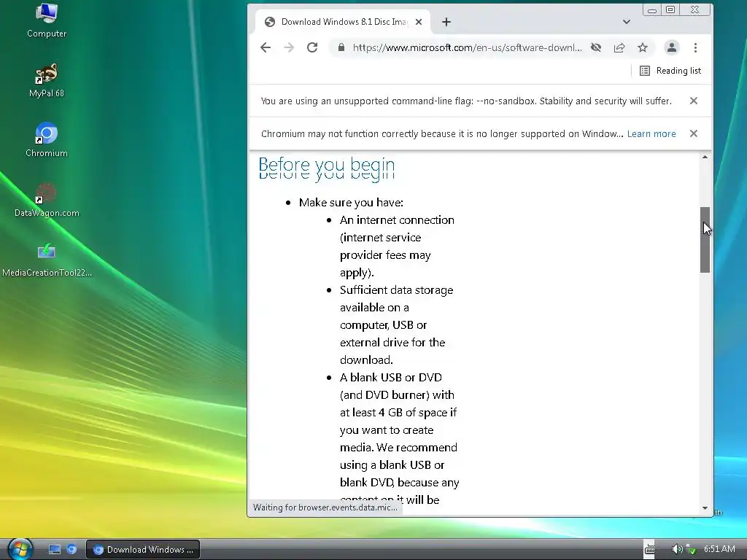
Task: Click the padlock site info icon
Action: coord(341,47)
